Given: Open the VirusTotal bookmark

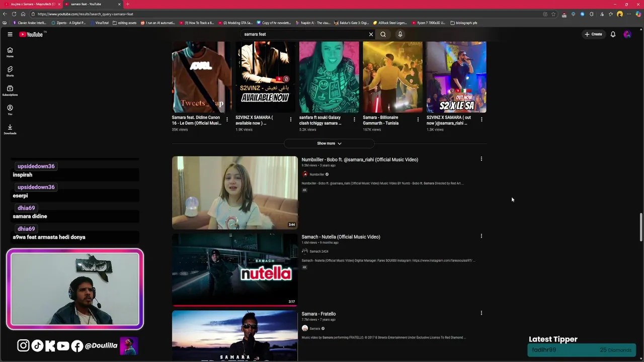Looking at the screenshot, I should click(99, 23).
